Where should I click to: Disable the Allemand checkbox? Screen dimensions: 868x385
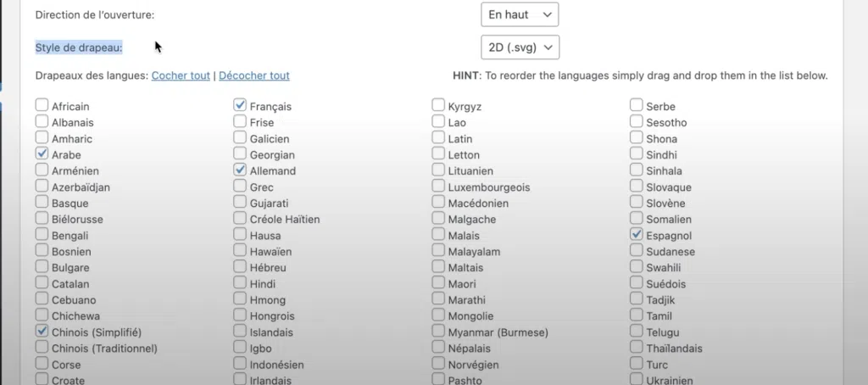(x=241, y=170)
